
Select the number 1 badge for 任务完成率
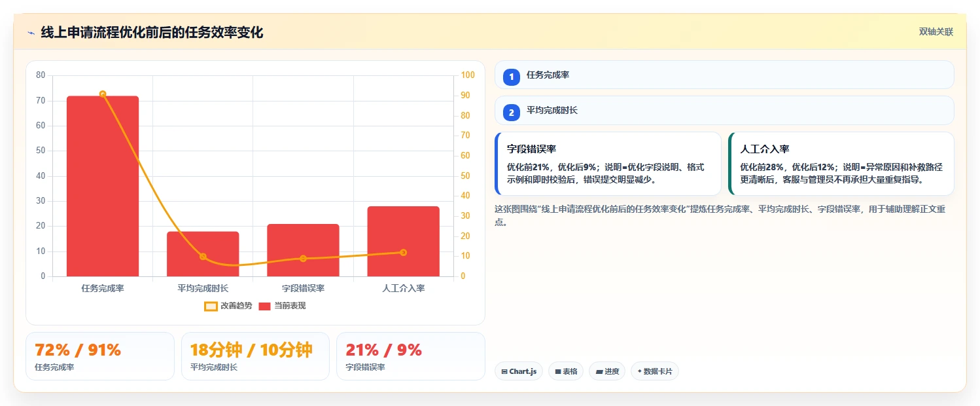click(x=512, y=77)
